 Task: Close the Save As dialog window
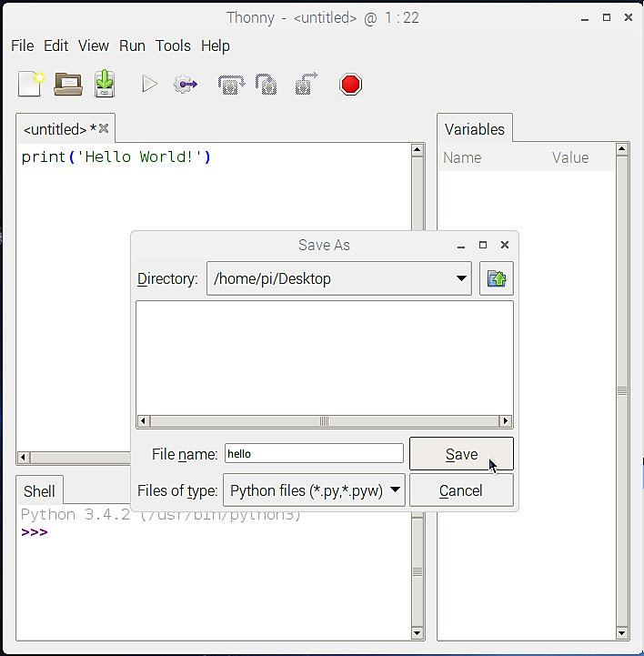pyautogui.click(x=504, y=245)
